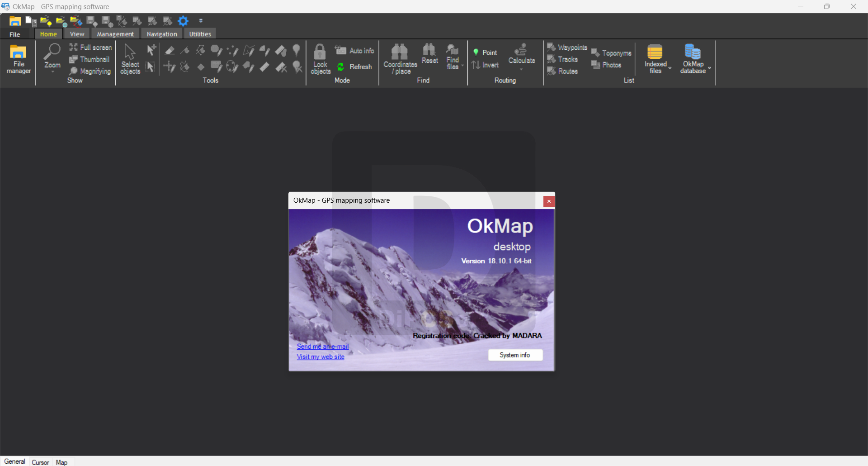Select the Cursor status tab

[40, 462]
